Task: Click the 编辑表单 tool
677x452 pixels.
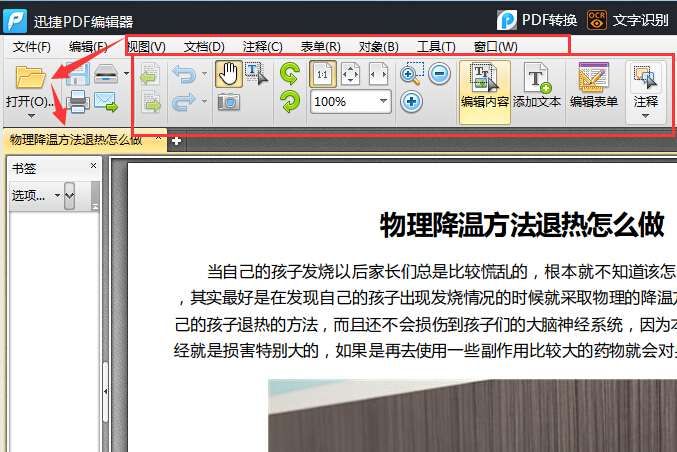Action: click(594, 85)
